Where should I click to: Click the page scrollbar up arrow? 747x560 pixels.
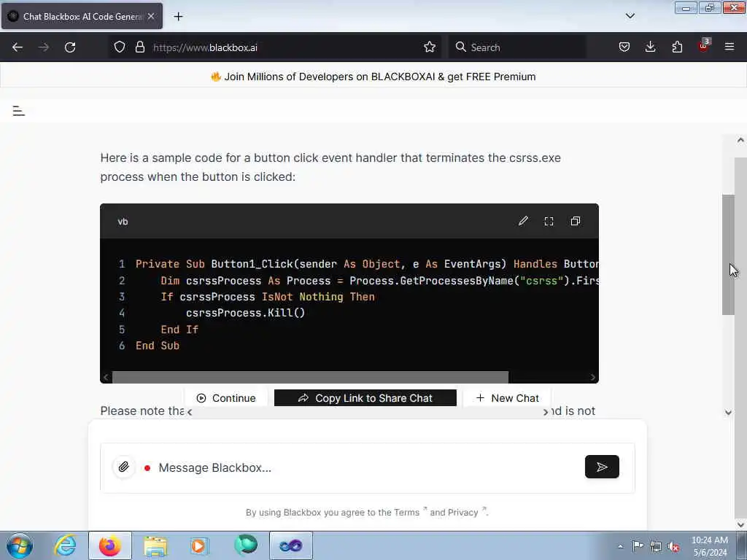coord(740,140)
